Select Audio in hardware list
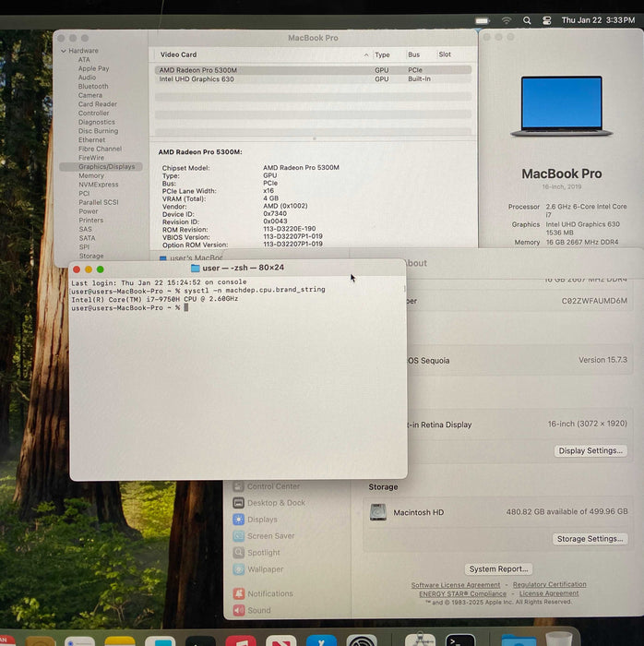The image size is (644, 646). point(87,78)
